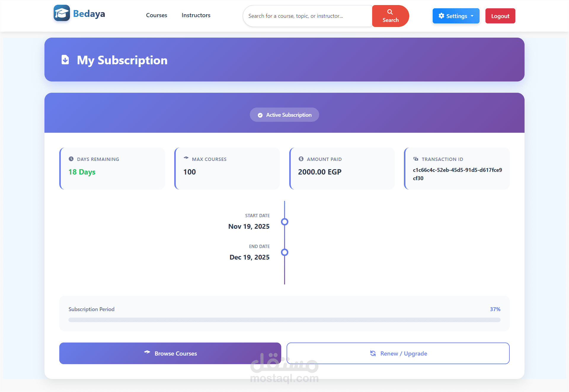The width and height of the screenshot is (569, 392).
Task: Click the graduation cap icon by Max Courses
Action: tap(186, 158)
